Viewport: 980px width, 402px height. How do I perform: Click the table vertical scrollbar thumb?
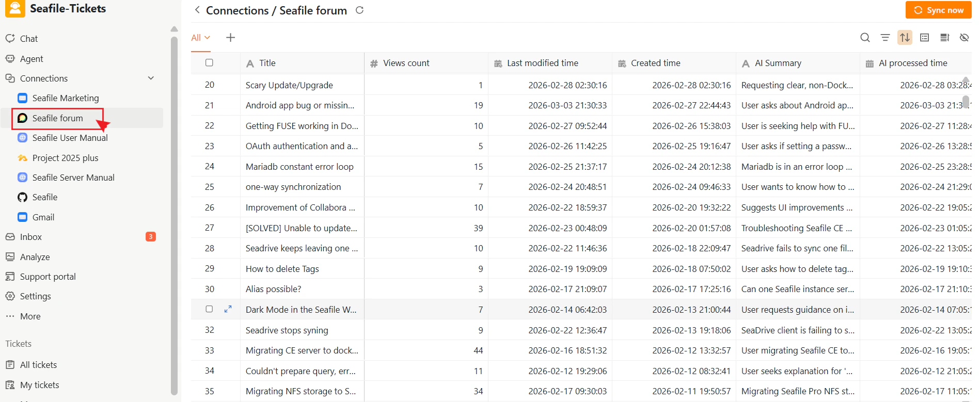pos(966,101)
